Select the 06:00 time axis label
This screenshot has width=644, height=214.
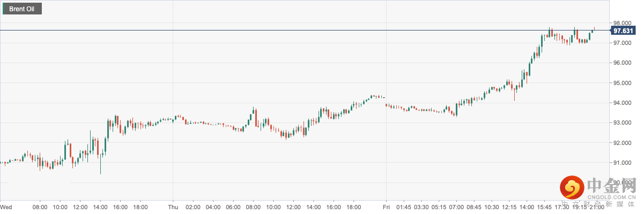pos(233,207)
